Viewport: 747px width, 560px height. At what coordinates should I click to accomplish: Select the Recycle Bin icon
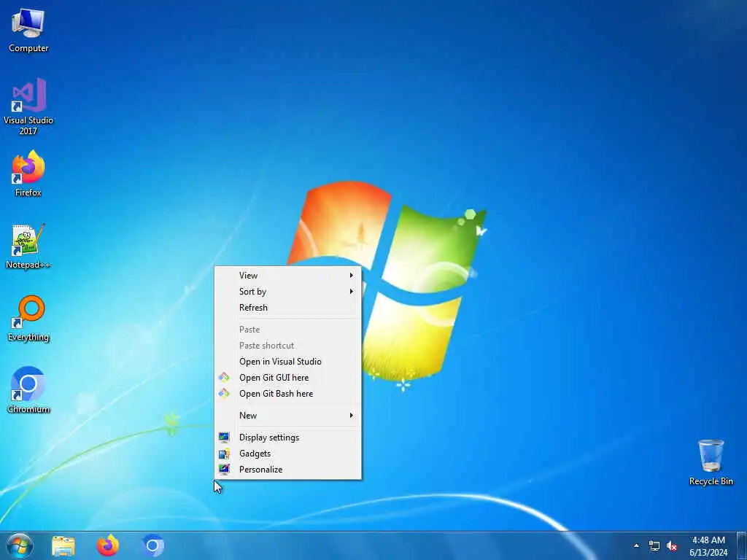[x=711, y=462]
